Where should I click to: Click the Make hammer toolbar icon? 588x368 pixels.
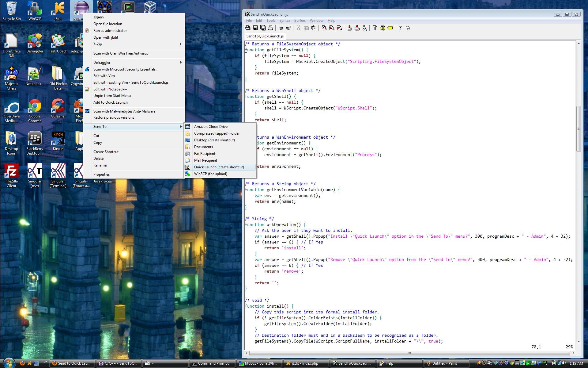pyautogui.click(x=375, y=28)
